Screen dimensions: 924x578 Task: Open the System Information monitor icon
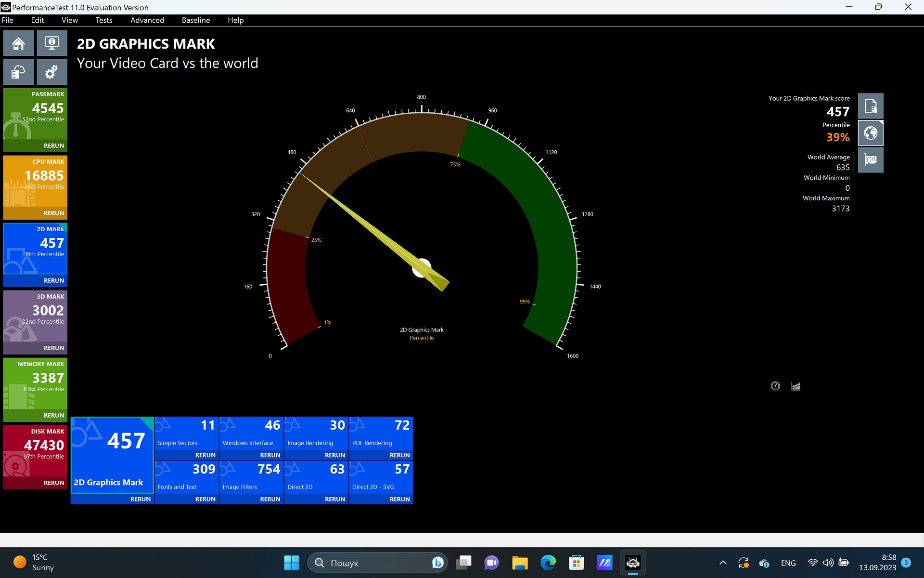coord(52,43)
